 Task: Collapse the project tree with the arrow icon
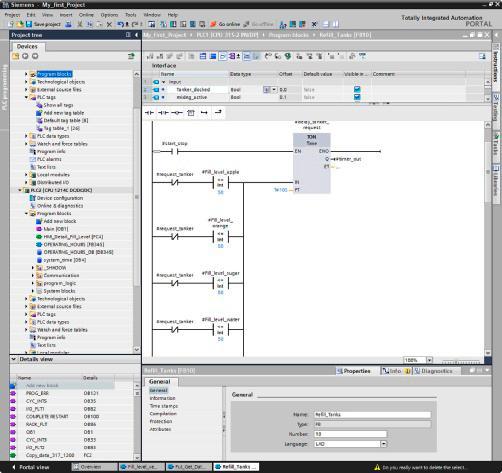click(136, 35)
